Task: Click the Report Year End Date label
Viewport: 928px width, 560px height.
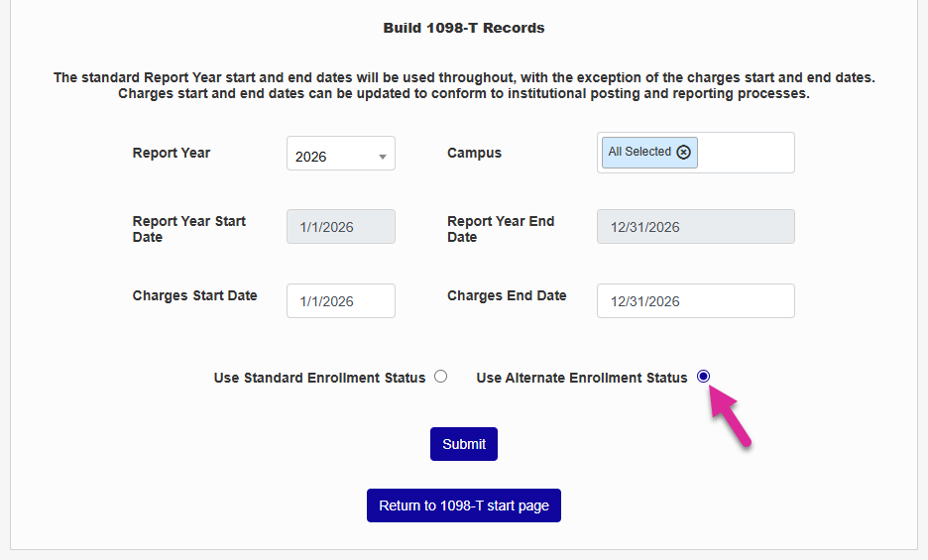Action: (501, 229)
